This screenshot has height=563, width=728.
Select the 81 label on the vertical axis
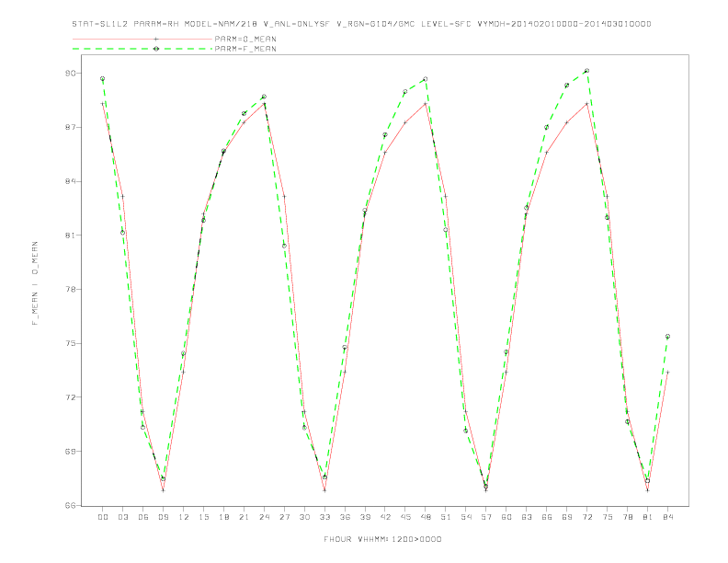(x=71, y=236)
